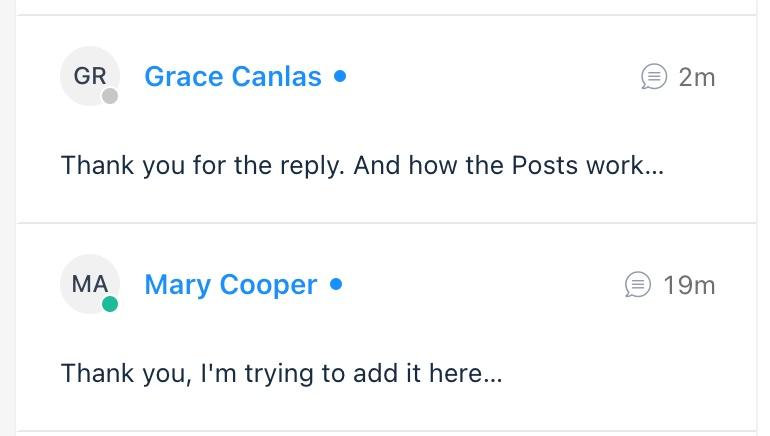The image size is (770, 436).
Task: Click the divider line below Mary Cooper's conversation
Action: pos(386,432)
